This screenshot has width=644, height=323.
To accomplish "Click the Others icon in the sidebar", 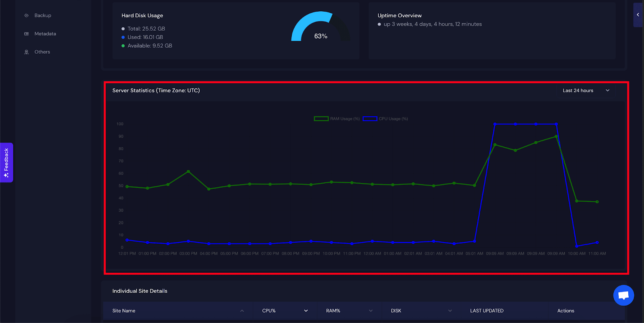I will pyautogui.click(x=27, y=52).
